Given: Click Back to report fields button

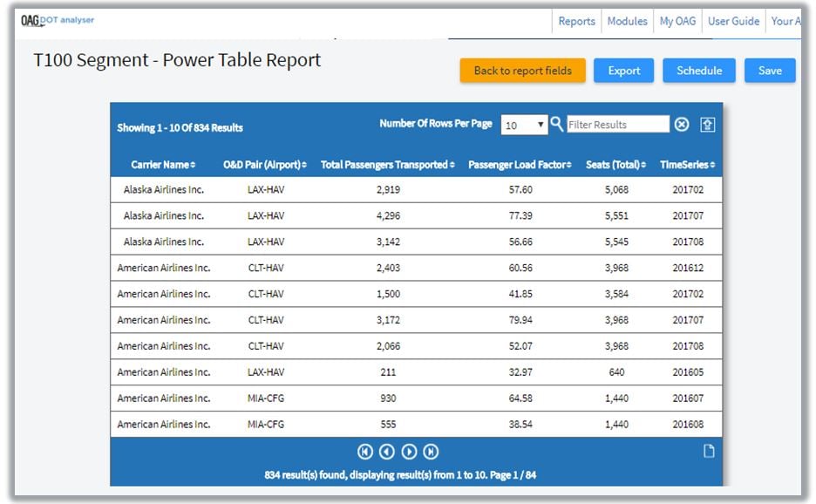Looking at the screenshot, I should pyautogui.click(x=523, y=71).
